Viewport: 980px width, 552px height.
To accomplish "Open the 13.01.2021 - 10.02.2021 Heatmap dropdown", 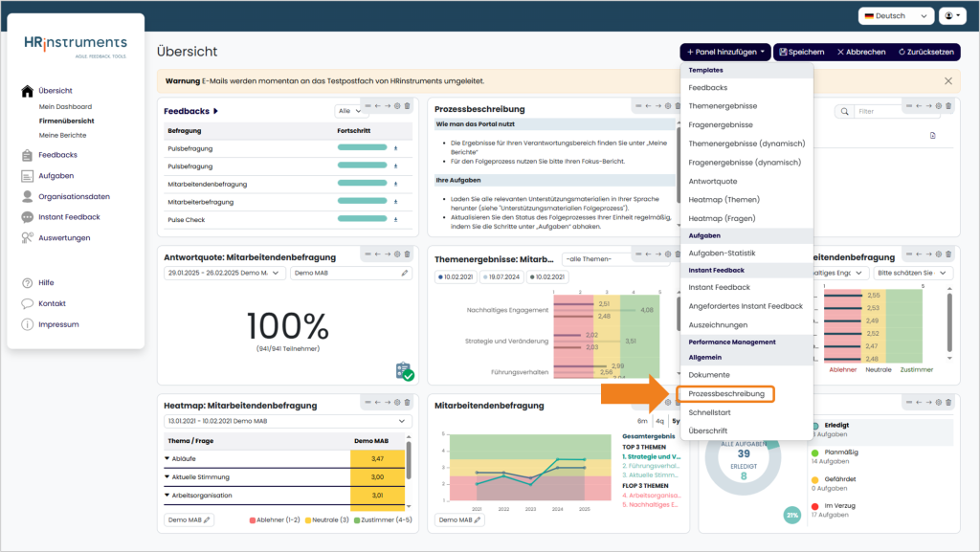I will 287,421.
